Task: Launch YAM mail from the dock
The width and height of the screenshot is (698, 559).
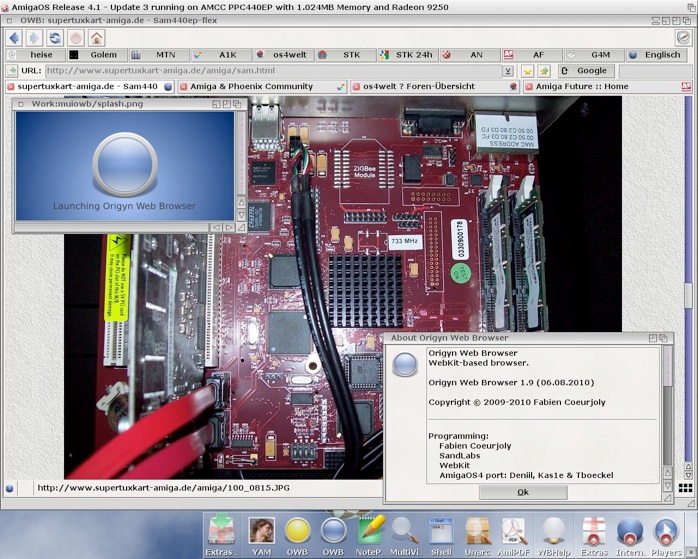Action: click(x=262, y=531)
